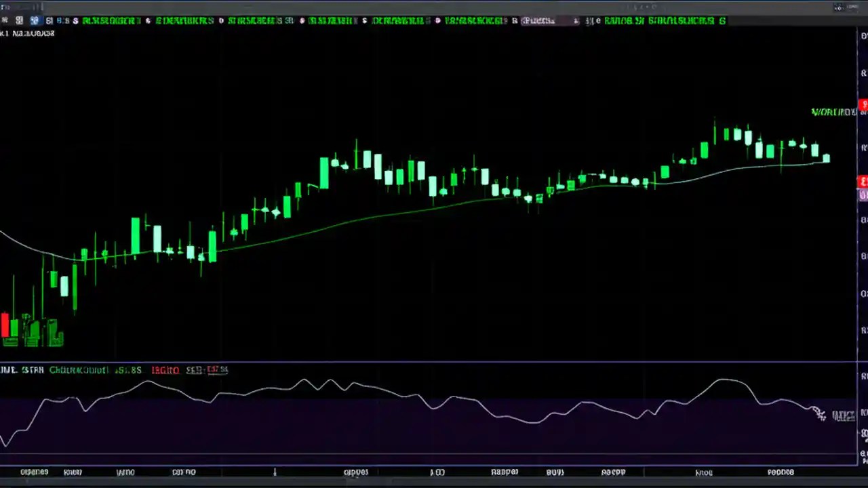Open the Puretta dropdown in the top bar

(x=538, y=20)
